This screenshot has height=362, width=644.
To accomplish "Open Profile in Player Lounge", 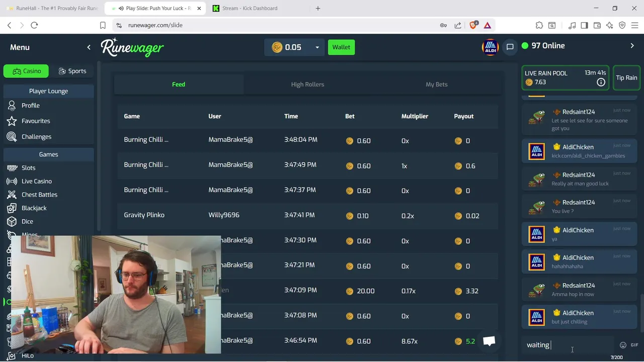I will pos(31,106).
